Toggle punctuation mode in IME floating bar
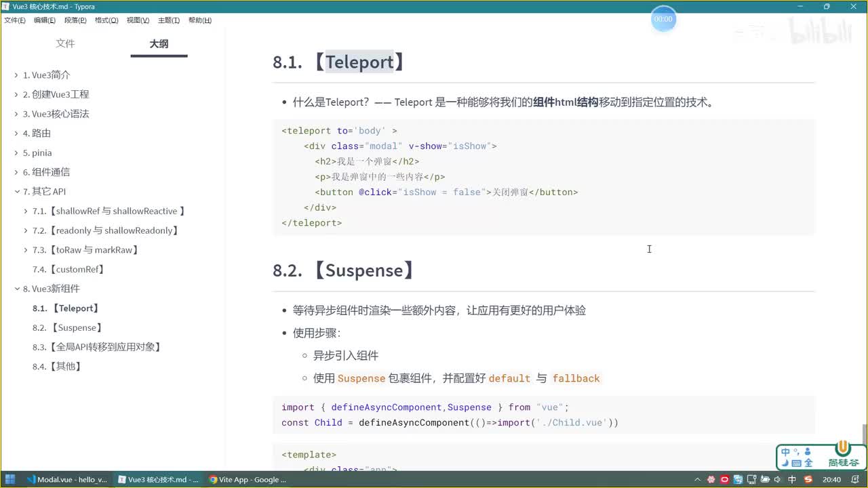 tap(796, 451)
